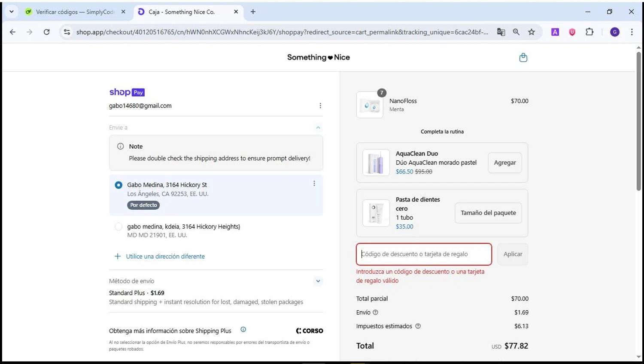Click the $6.13 estimated tax value

click(x=521, y=326)
